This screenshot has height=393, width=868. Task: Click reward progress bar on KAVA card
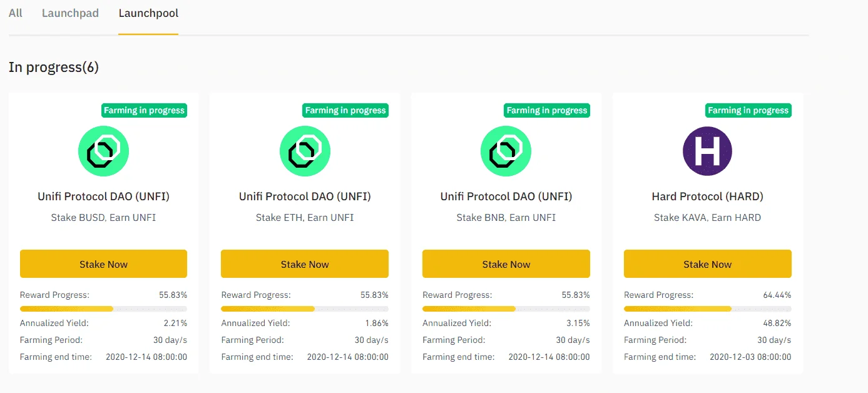click(x=708, y=309)
